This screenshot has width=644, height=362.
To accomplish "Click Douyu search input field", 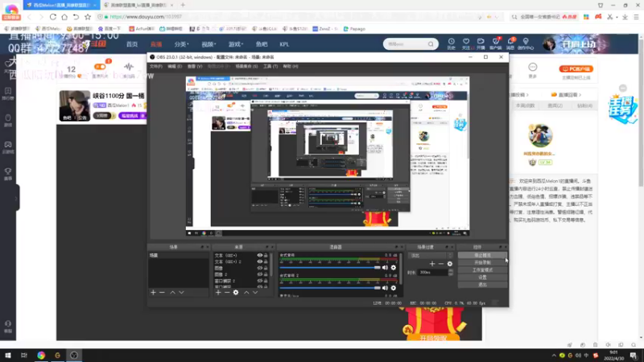I will pos(406,44).
